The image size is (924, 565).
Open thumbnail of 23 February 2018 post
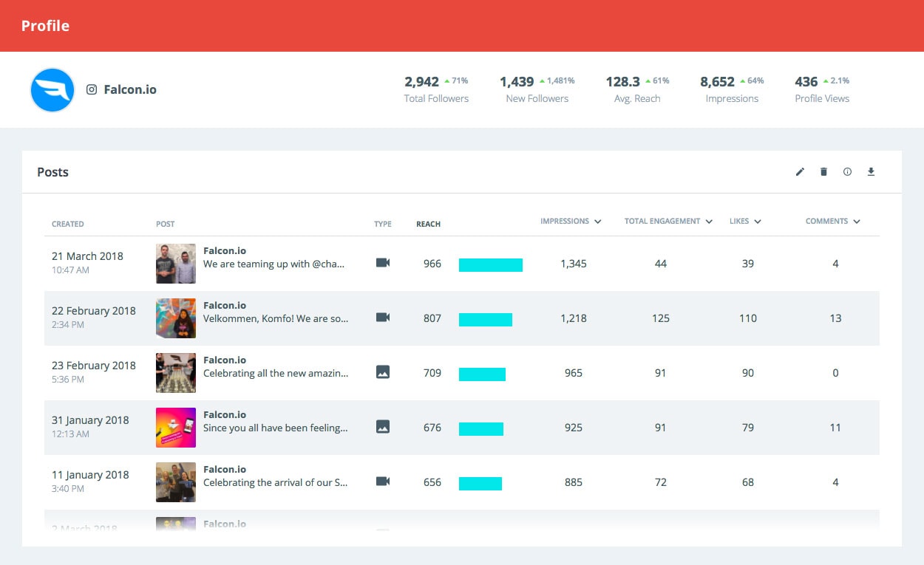click(176, 373)
